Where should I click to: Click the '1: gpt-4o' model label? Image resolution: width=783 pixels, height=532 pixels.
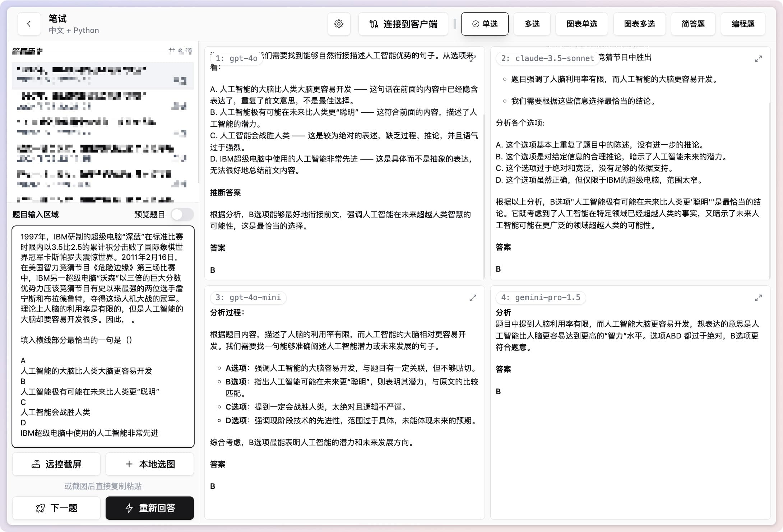tap(236, 59)
